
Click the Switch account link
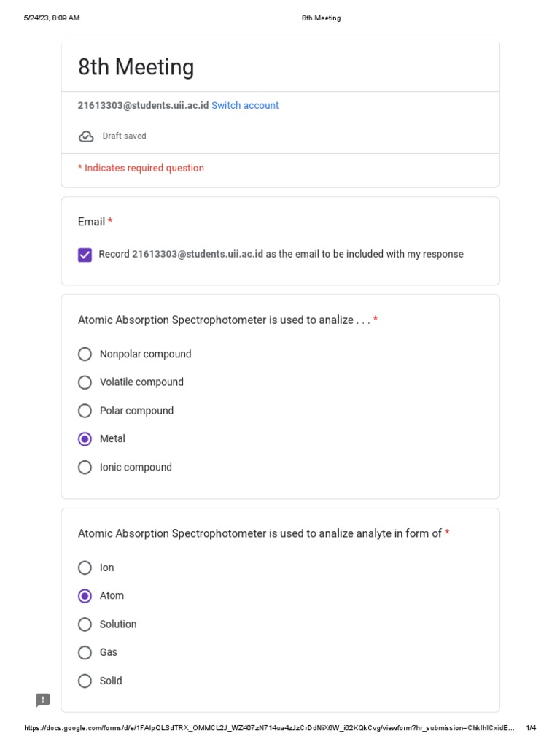click(x=245, y=106)
